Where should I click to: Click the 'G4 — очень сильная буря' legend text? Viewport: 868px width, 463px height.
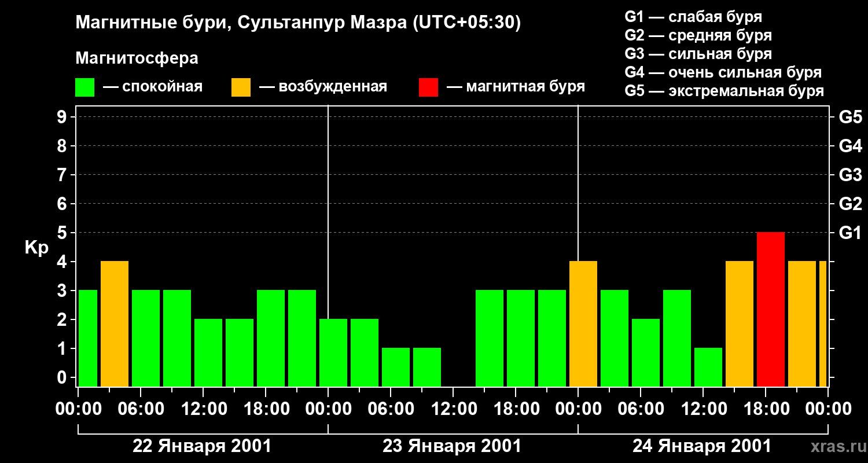723,72
